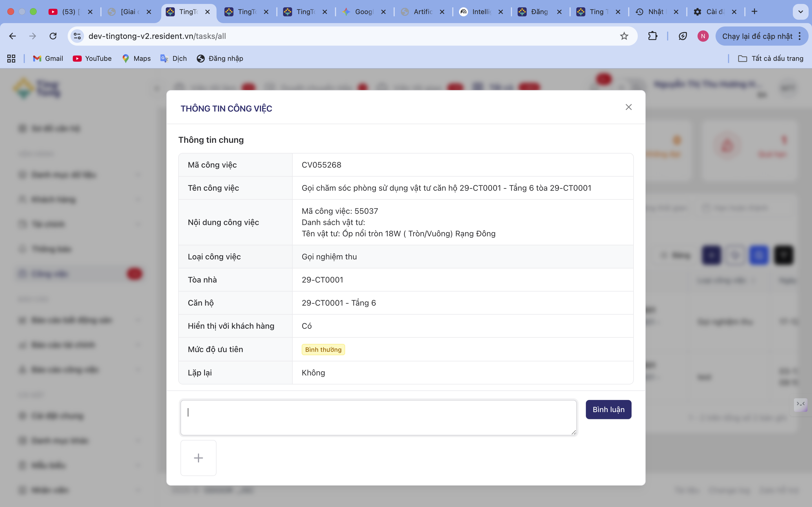Click the plus attachment upload box
812x507 pixels.
point(198,458)
